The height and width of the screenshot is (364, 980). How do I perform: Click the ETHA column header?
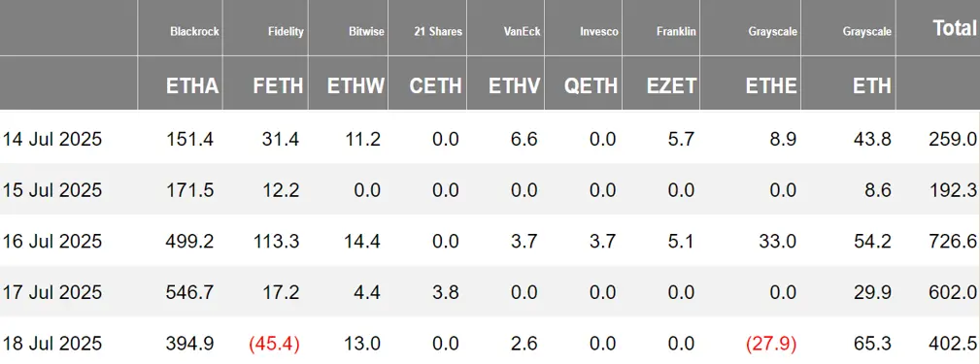(192, 86)
